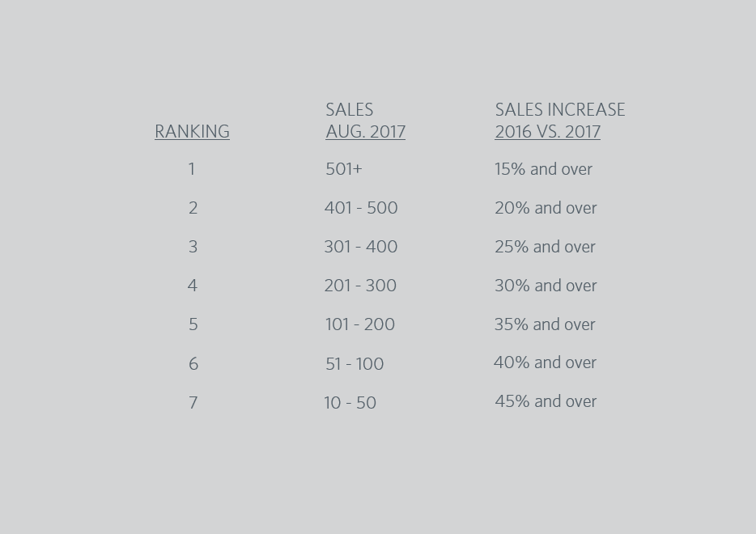
Task: Select the 101 - 200 sales range
Action: click(360, 324)
